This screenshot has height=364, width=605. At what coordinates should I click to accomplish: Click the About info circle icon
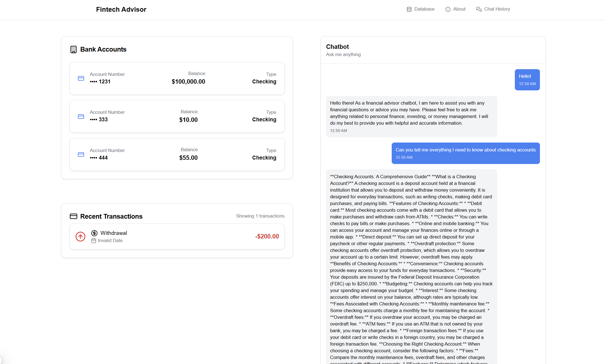448,9
